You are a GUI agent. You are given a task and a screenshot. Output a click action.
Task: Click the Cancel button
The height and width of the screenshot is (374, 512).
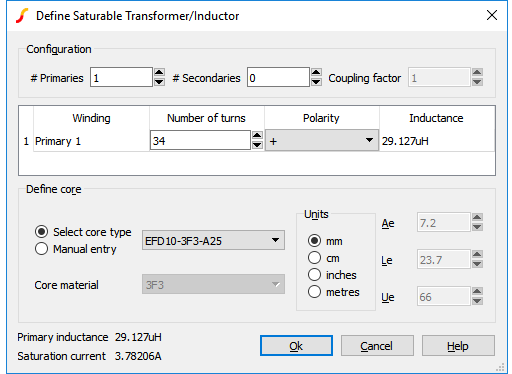click(x=377, y=346)
